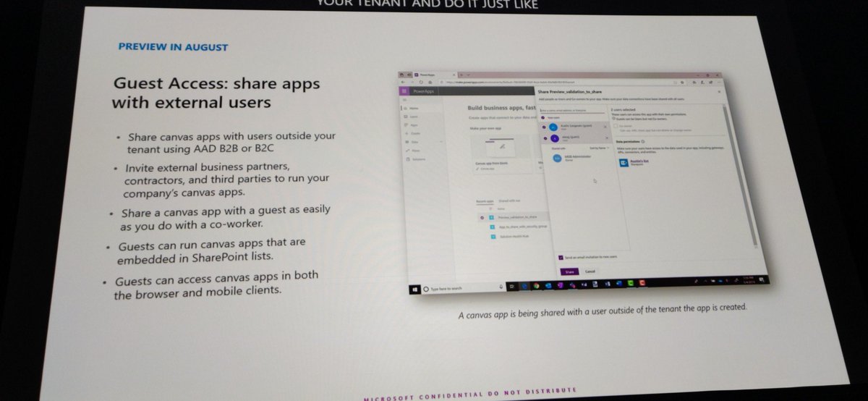The width and height of the screenshot is (868, 401).
Task: Click the Canvas app from blank thumbnail
Action: pos(501,145)
